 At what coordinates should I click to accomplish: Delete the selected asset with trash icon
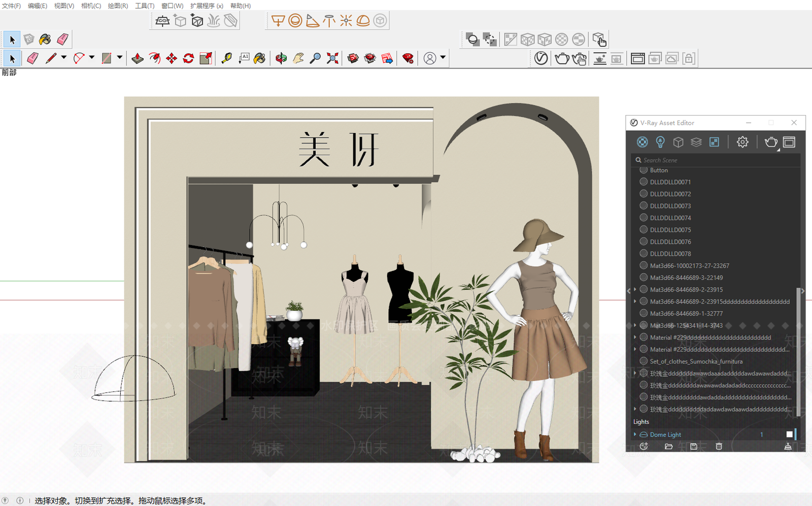tap(719, 446)
